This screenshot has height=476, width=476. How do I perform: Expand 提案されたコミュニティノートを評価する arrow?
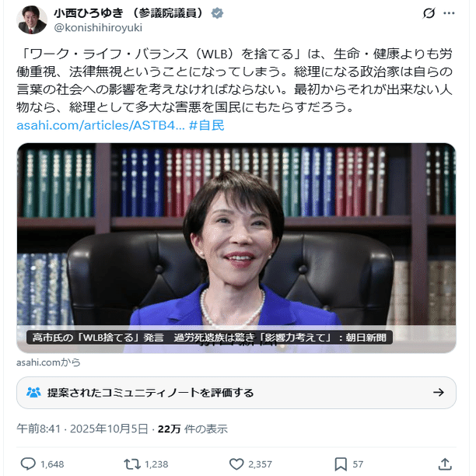(439, 393)
